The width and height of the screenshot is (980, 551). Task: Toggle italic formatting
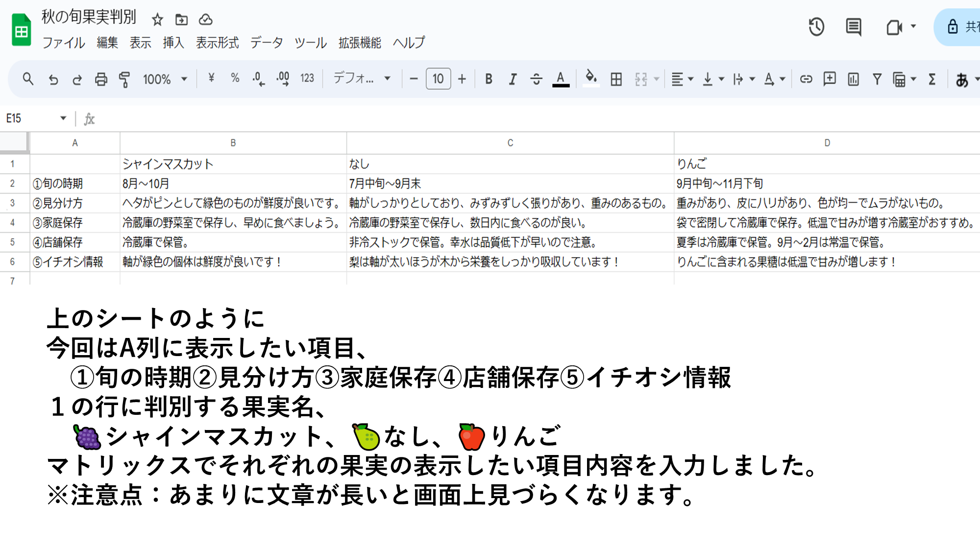click(x=513, y=79)
